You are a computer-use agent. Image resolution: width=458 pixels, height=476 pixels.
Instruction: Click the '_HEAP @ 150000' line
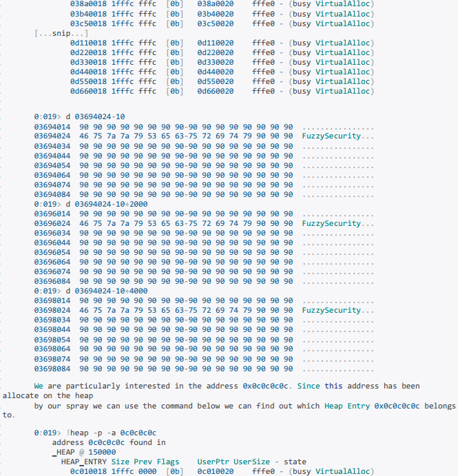click(81, 452)
